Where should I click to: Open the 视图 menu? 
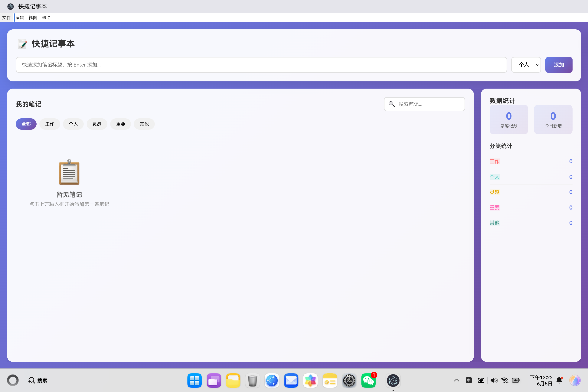point(33,18)
